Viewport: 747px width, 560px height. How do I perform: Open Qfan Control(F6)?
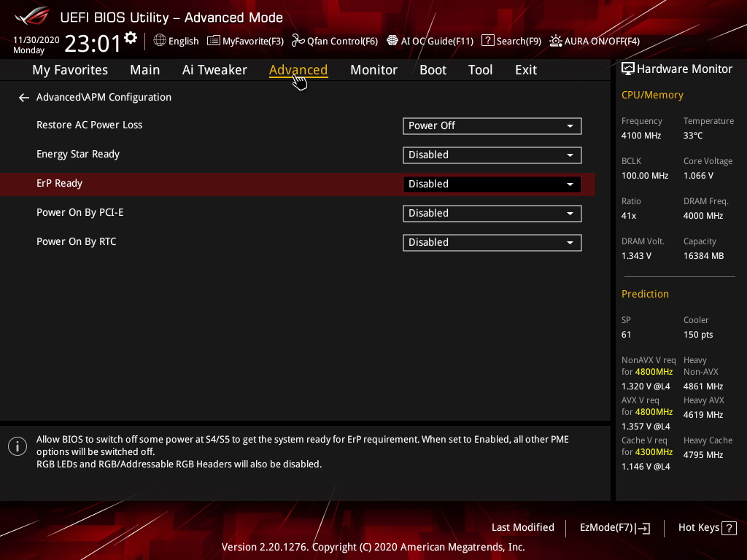(x=335, y=41)
